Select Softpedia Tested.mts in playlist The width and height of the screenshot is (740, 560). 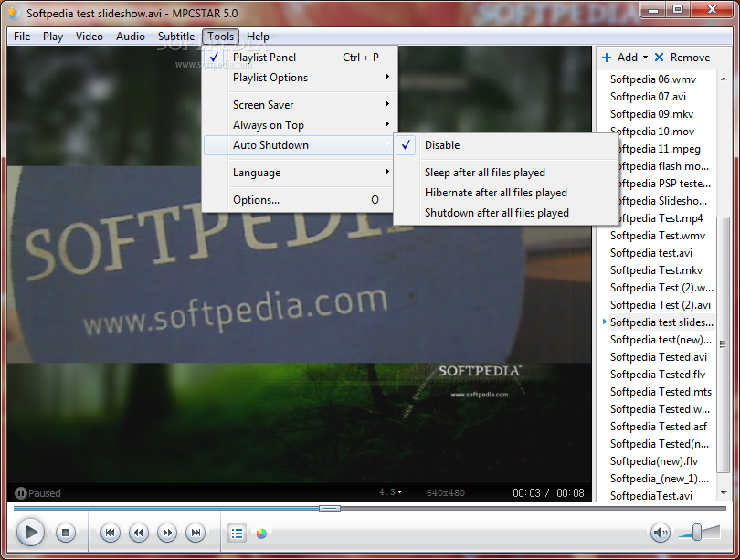click(x=661, y=392)
